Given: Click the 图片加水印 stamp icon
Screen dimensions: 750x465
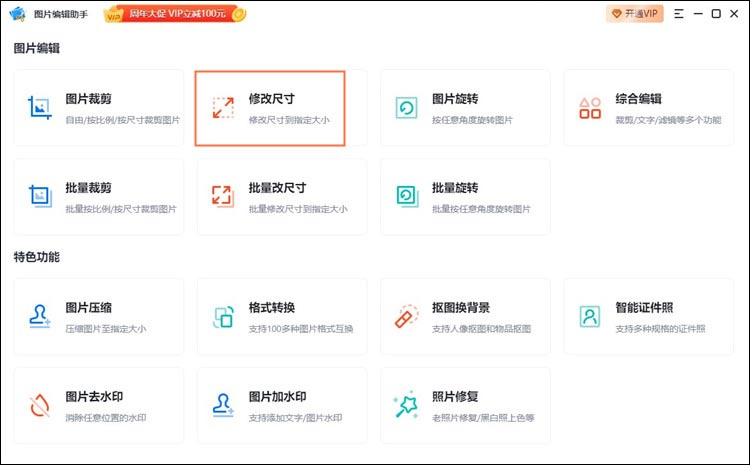Looking at the screenshot, I should pos(223,405).
